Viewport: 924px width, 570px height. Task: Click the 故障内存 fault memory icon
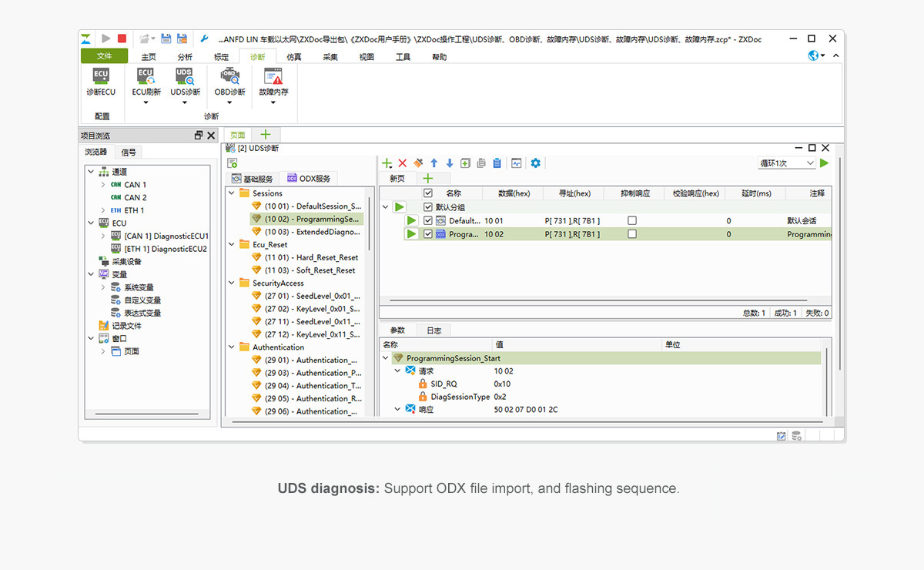[x=273, y=77]
